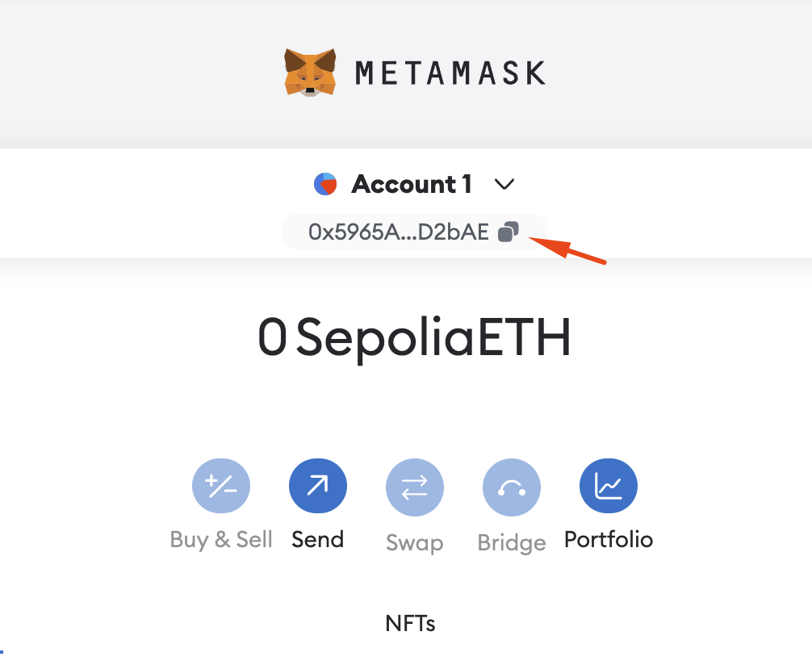Click the 0x5965A...D2bAE address text
The height and width of the screenshot is (665, 812).
point(399,232)
